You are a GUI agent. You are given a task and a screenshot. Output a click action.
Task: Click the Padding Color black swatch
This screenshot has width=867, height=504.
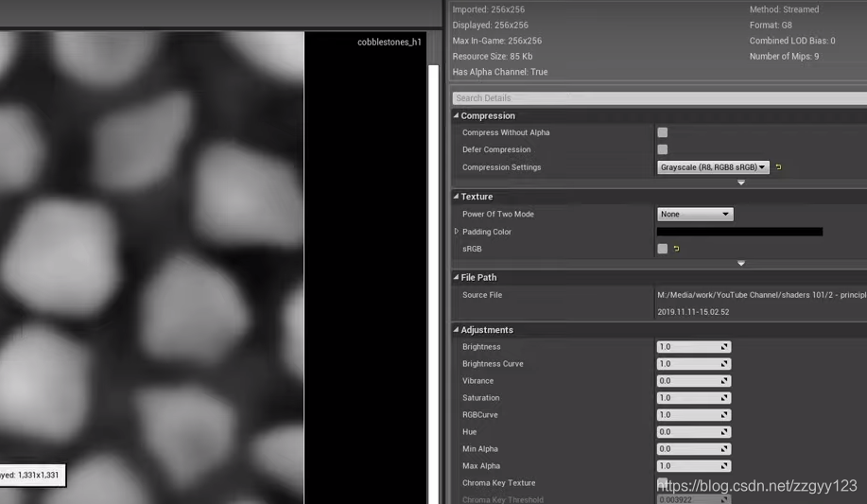coord(739,232)
